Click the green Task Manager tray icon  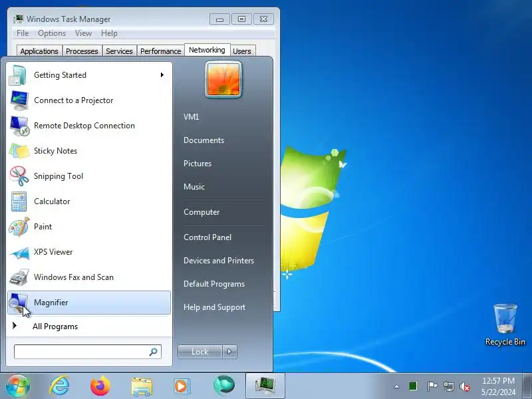pyautogui.click(x=413, y=386)
